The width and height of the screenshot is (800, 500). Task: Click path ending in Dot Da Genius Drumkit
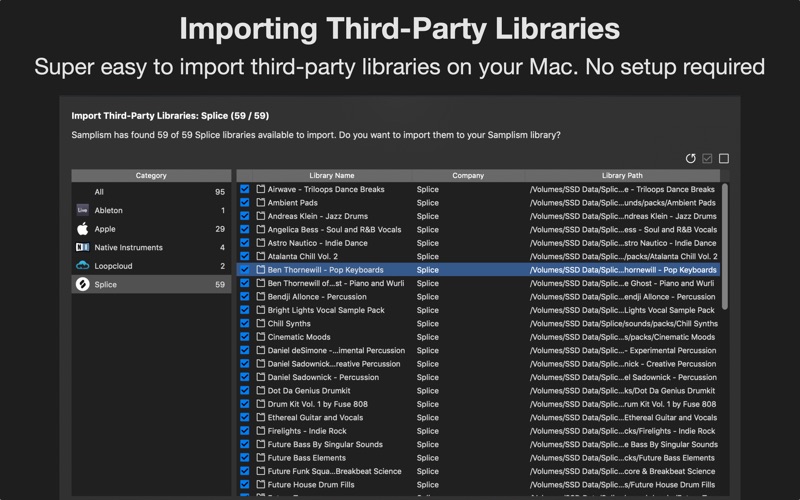pyautogui.click(x=622, y=390)
